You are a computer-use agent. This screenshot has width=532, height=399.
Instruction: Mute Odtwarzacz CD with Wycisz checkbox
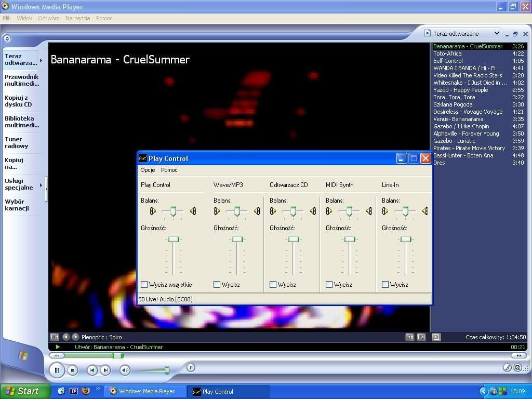[273, 284]
